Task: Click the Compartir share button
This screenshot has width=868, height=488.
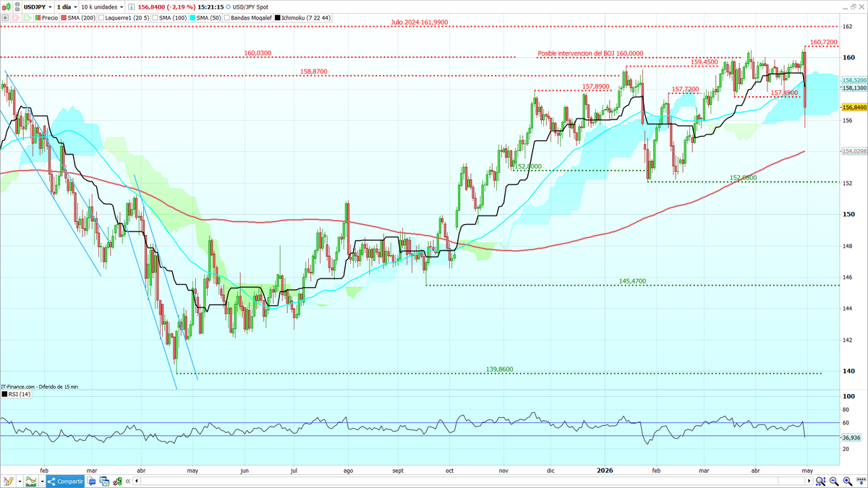Action: pyautogui.click(x=65, y=481)
